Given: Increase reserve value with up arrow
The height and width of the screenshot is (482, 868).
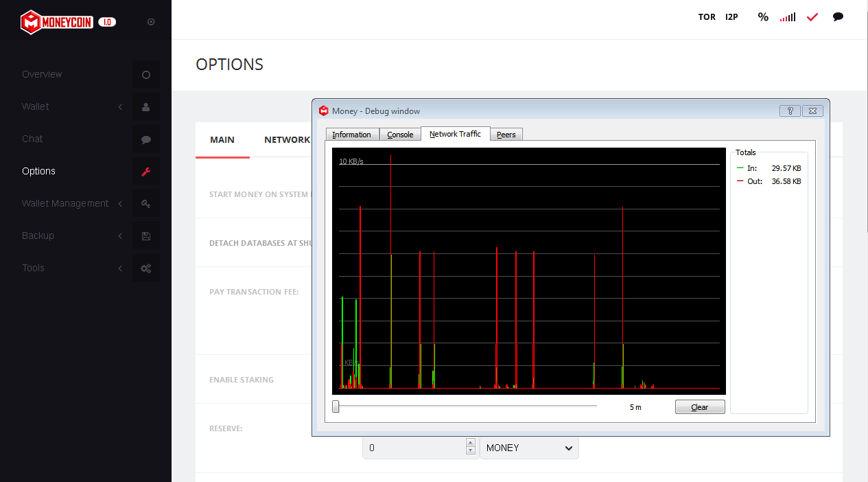Looking at the screenshot, I should [470, 443].
